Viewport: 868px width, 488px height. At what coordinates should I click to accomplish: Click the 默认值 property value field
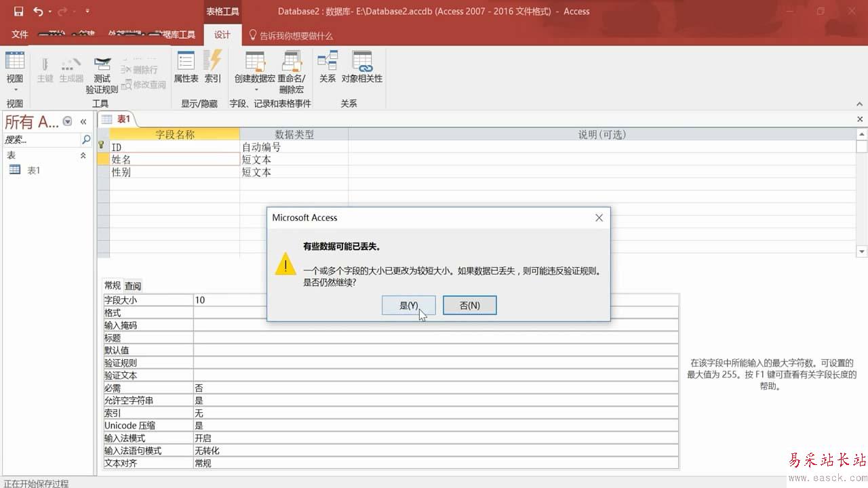[436, 350]
